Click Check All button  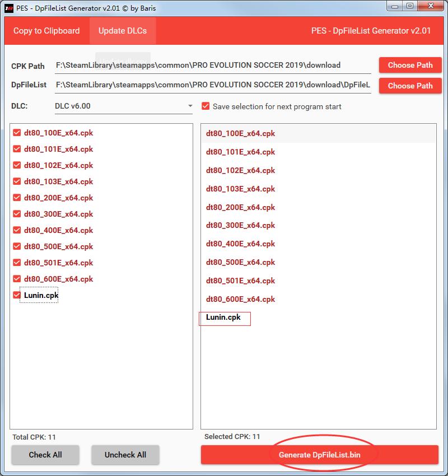45,455
